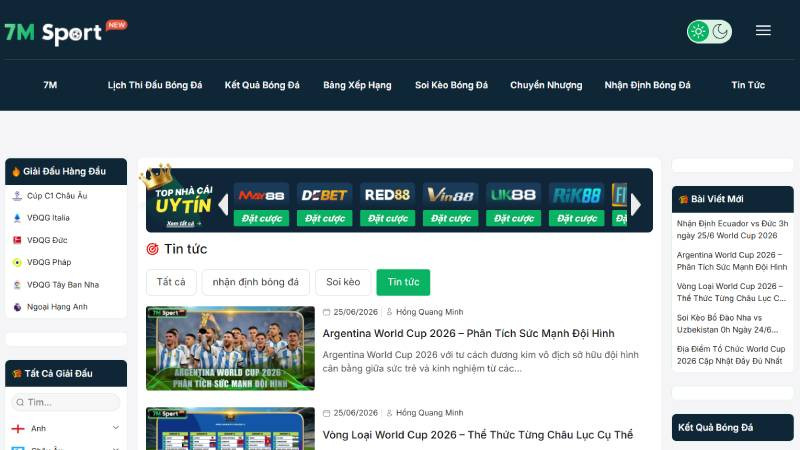Screen dimensions: 800x450
Task: Select the Soi kèo filter tab
Action: coord(343,282)
